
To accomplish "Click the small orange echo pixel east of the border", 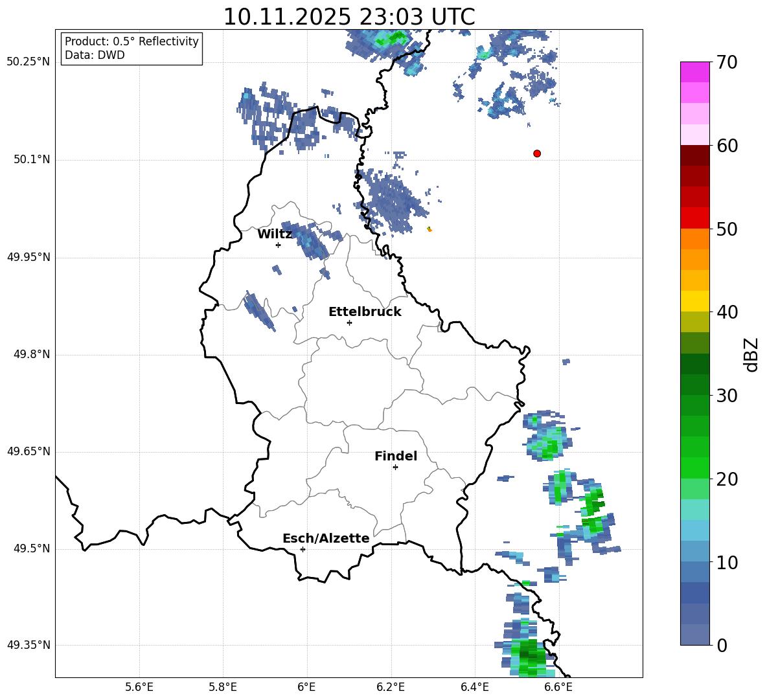I will [429, 229].
